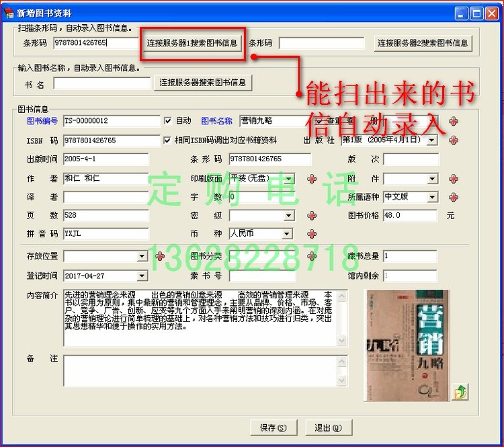The width and height of the screenshot is (504, 447).
Task: Click the red plus beside 图书名称 row
Action: [454, 121]
